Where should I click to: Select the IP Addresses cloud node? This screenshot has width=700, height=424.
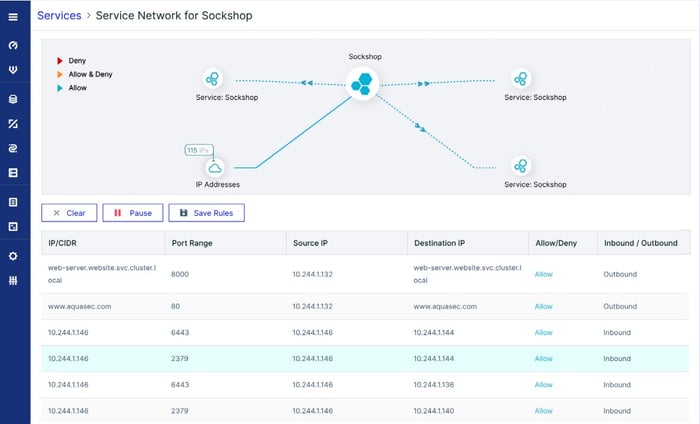pos(215,168)
